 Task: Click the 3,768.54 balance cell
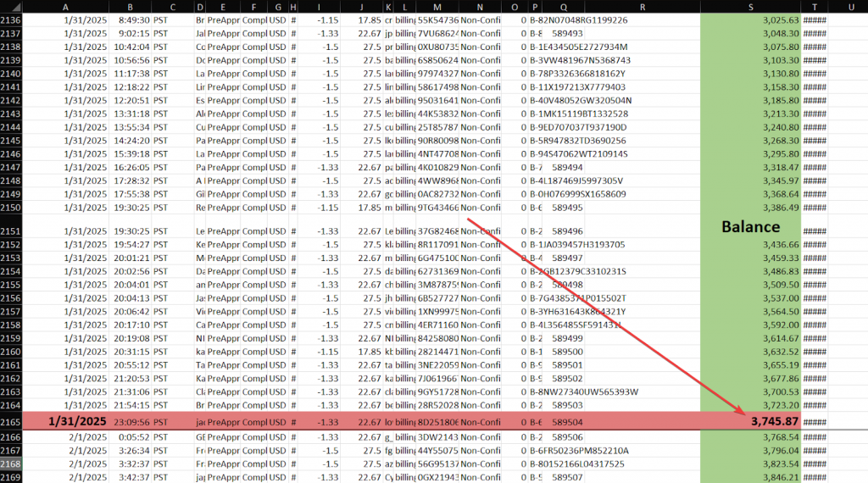pyautogui.click(x=750, y=436)
